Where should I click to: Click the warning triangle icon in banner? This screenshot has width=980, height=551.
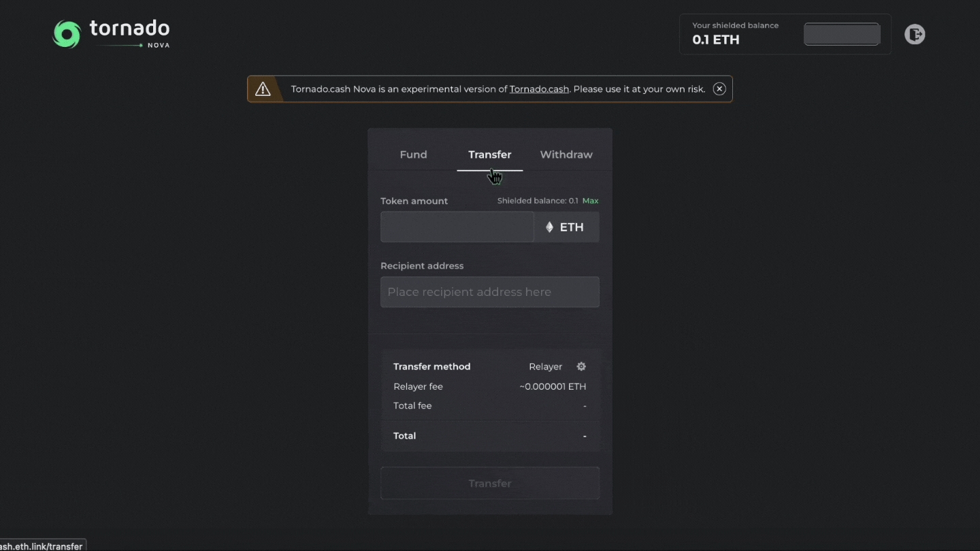click(263, 89)
